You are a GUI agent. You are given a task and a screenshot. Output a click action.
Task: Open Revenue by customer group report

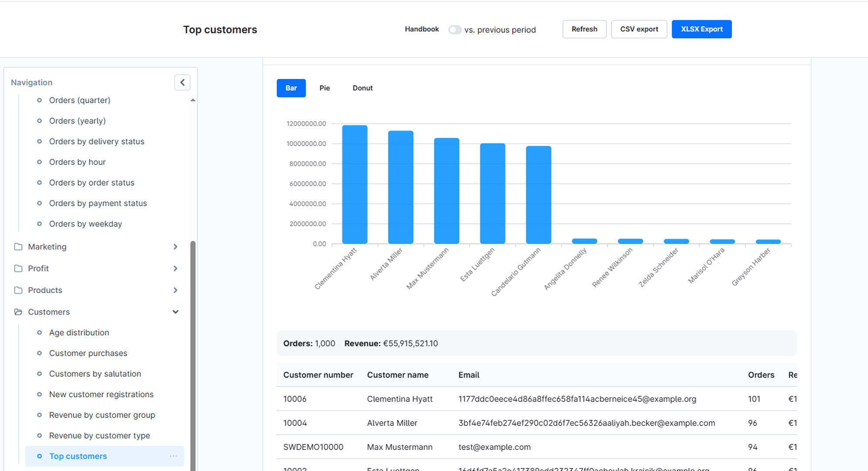tap(102, 415)
